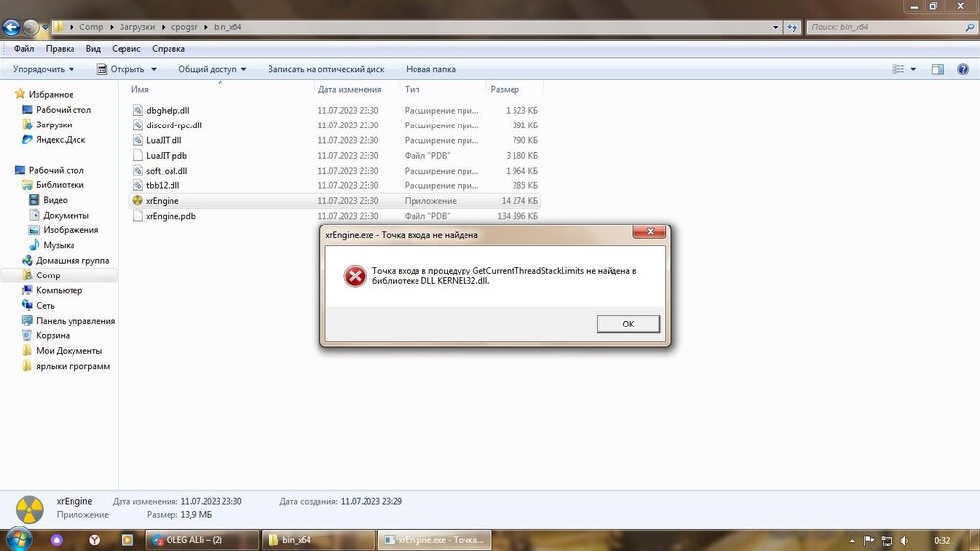The width and height of the screenshot is (980, 551).
Task: Click Comp in the address breadcrumb
Action: point(91,27)
